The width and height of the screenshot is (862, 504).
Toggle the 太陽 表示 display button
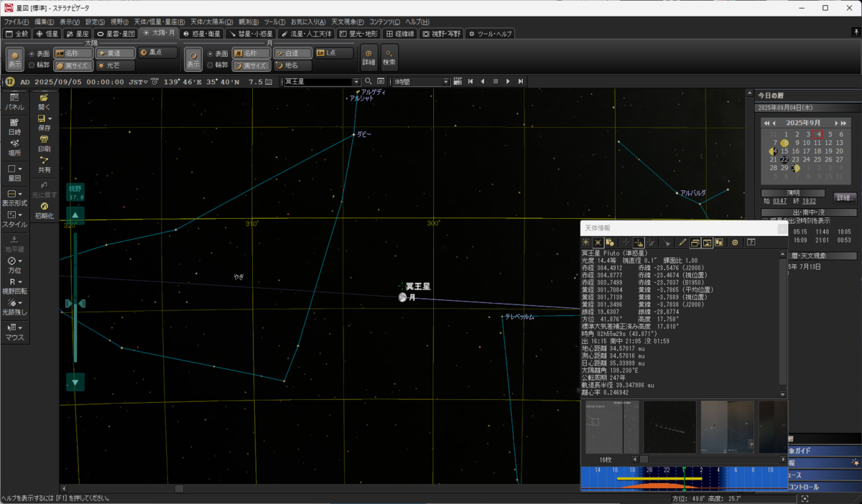[15, 60]
